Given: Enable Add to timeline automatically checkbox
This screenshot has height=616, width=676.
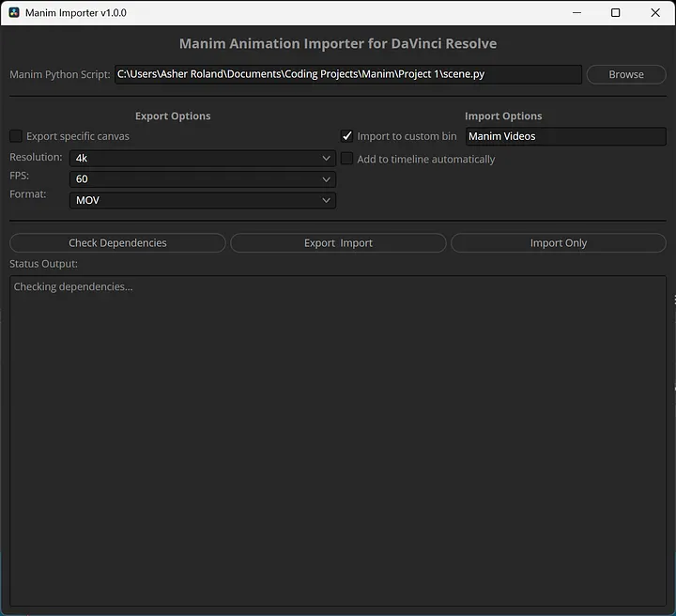Looking at the screenshot, I should point(347,159).
